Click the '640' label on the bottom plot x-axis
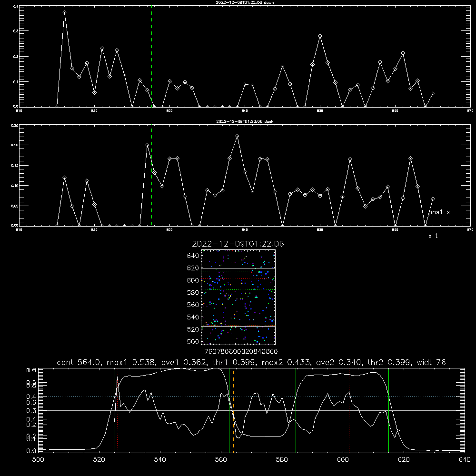The height and width of the screenshot is (476, 476). (465, 460)
